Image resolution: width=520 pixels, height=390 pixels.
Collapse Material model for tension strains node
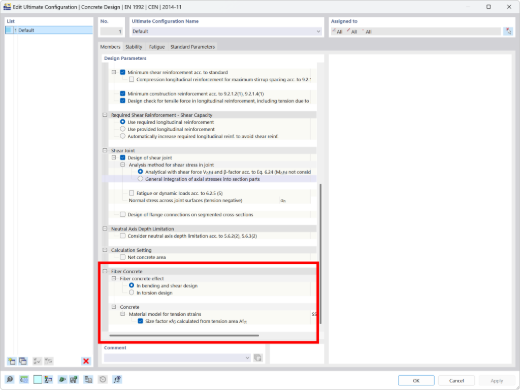pyautogui.click(x=122, y=314)
